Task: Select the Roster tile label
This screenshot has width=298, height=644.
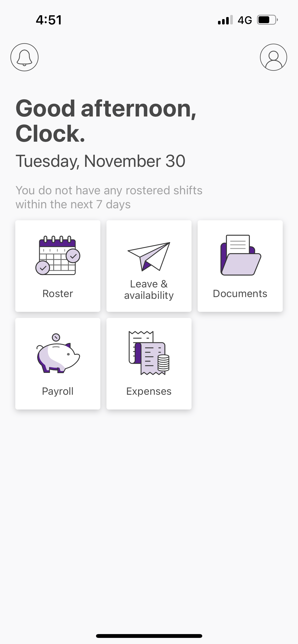Action: (x=58, y=294)
